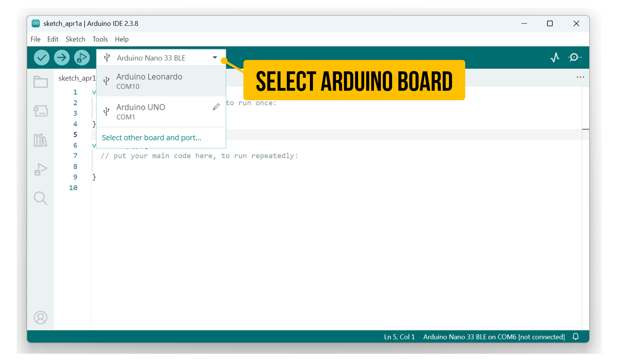
Task: Select Arduino UNO on COM1
Action: point(161,112)
